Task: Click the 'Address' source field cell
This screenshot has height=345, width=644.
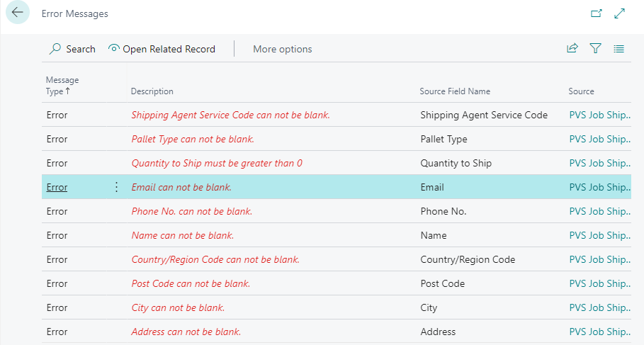Action: pos(438,332)
